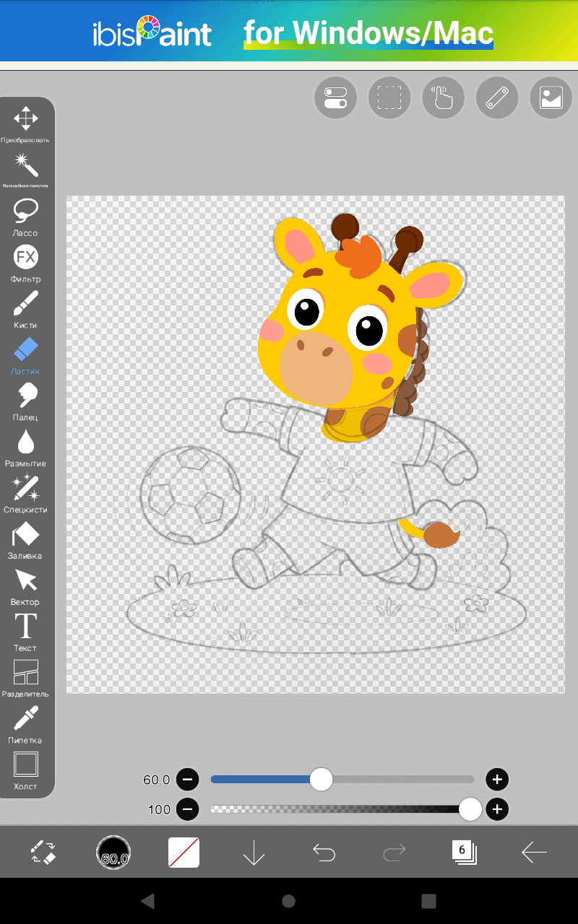Click the brush size value 60.0 text
Screen dimensions: 578x924
pyautogui.click(x=156, y=780)
